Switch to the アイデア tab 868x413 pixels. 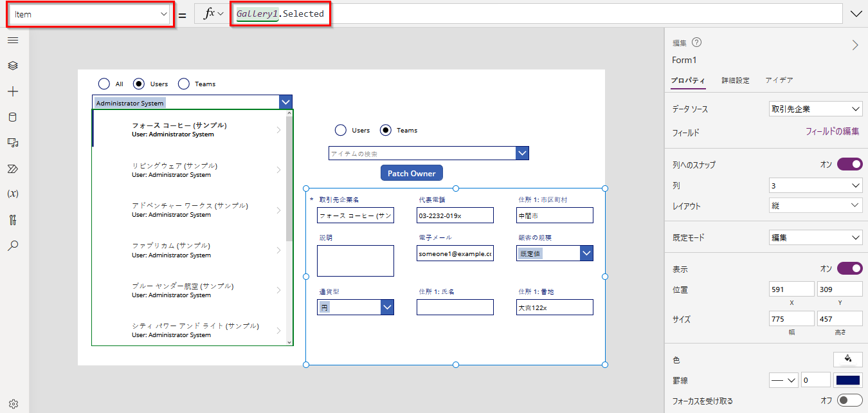[x=779, y=80]
